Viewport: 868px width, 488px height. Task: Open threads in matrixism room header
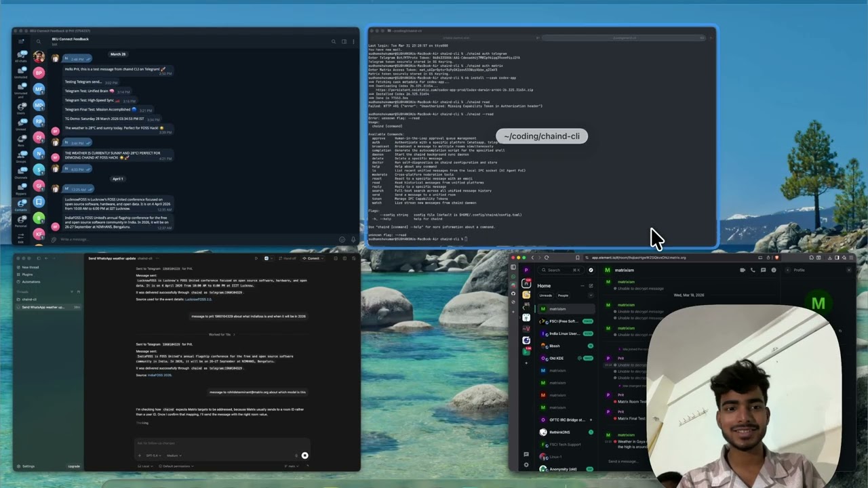[763, 270]
